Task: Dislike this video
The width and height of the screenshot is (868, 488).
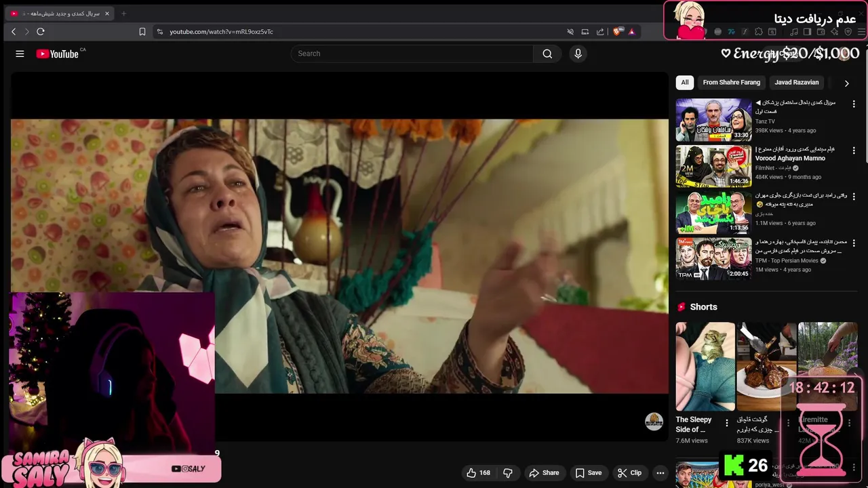Action: coord(508,473)
